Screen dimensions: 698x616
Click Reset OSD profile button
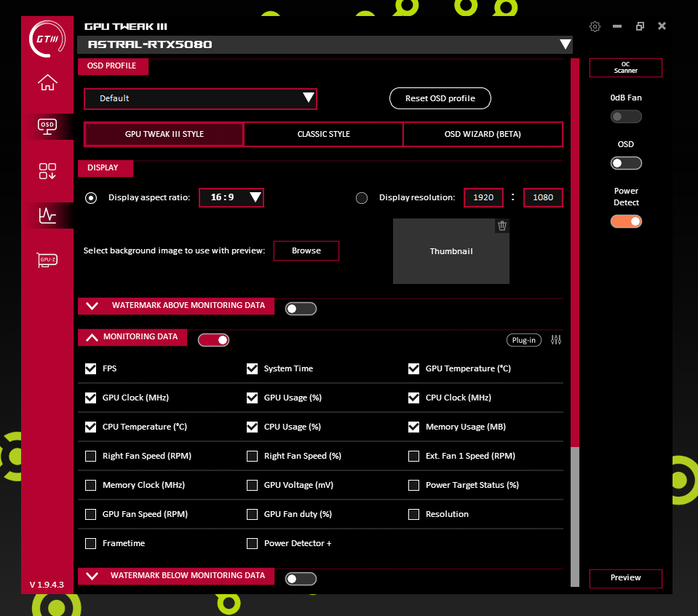440,98
